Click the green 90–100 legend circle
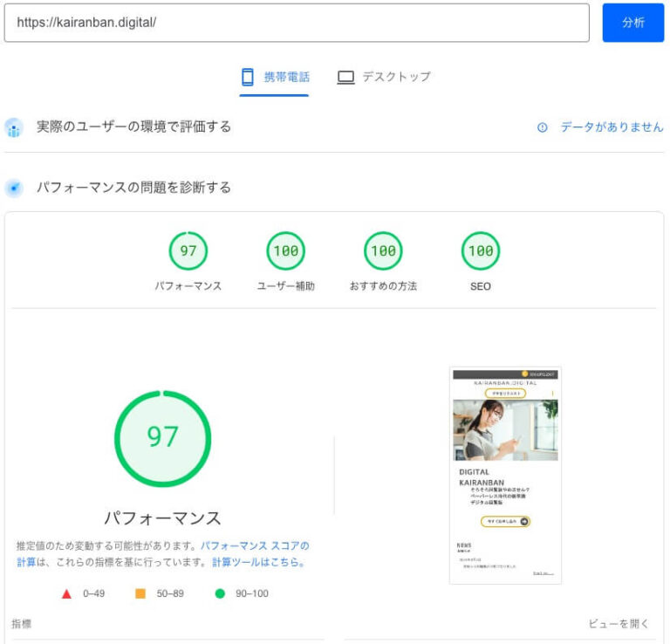The width and height of the screenshot is (670, 644). coord(220,593)
